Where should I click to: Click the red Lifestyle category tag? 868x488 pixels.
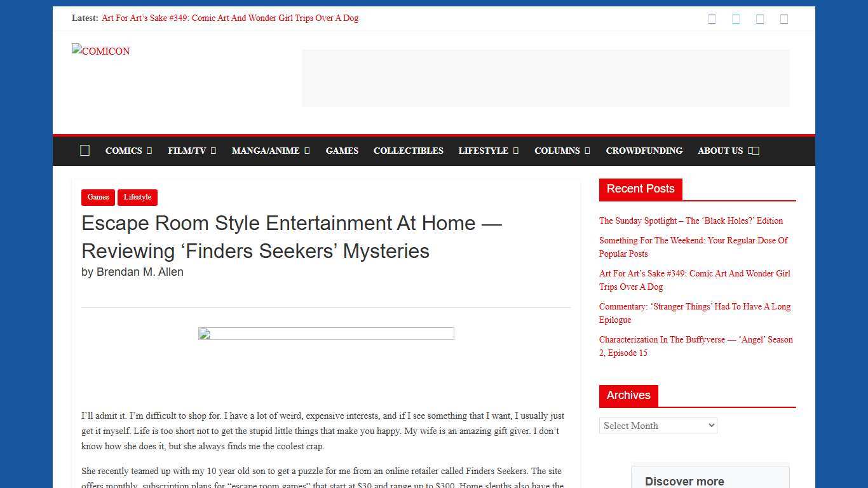(x=137, y=197)
